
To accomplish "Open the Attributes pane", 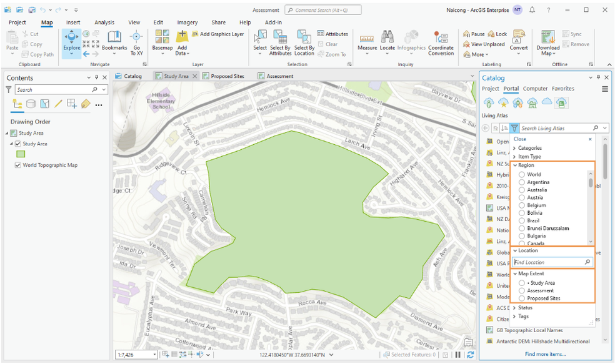I will (x=332, y=34).
